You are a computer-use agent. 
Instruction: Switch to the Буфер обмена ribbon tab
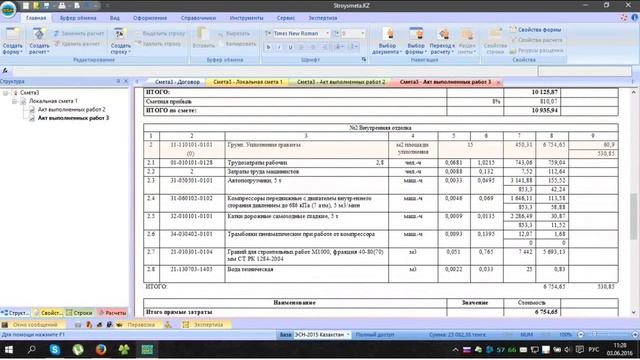(78, 18)
